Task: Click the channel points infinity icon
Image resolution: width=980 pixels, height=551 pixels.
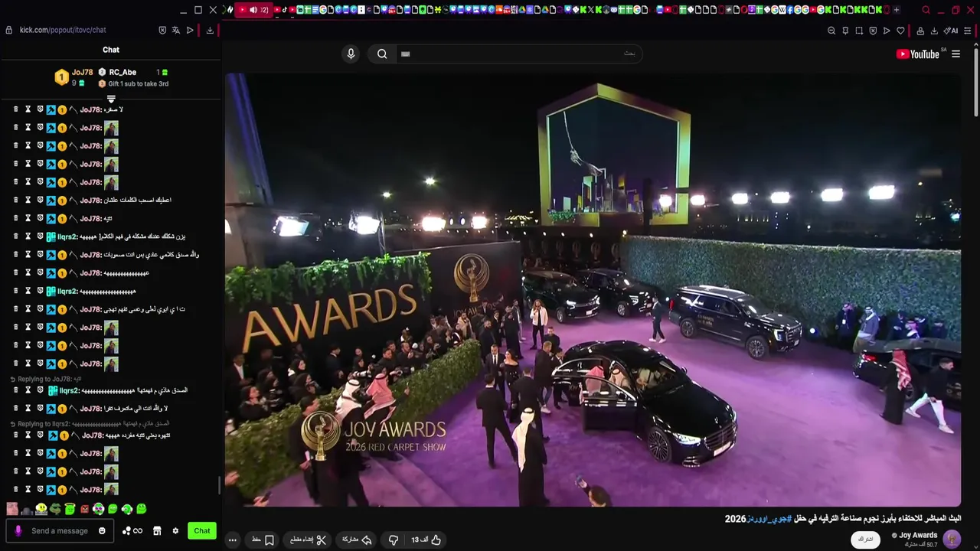Action: [138, 530]
